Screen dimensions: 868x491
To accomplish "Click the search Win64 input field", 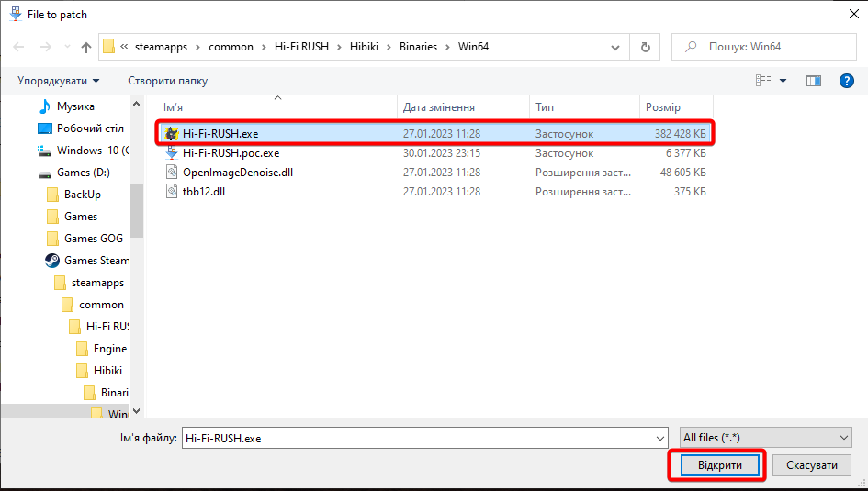I will [x=772, y=47].
